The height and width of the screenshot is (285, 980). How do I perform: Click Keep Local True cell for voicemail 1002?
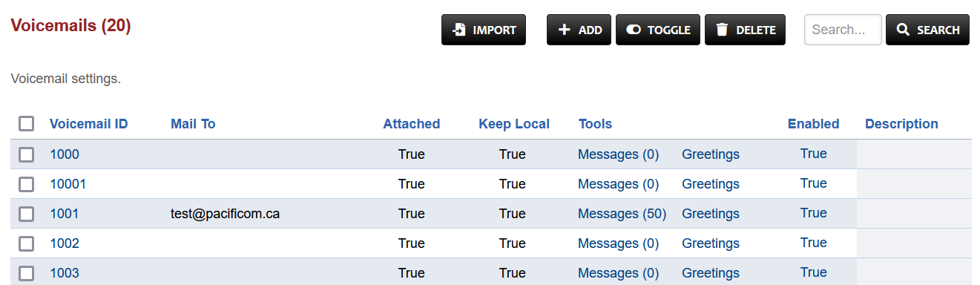513,243
